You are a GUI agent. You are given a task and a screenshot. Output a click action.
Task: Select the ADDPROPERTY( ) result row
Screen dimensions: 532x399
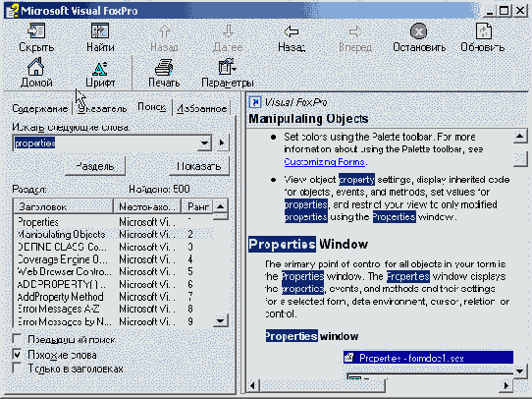pos(114,284)
